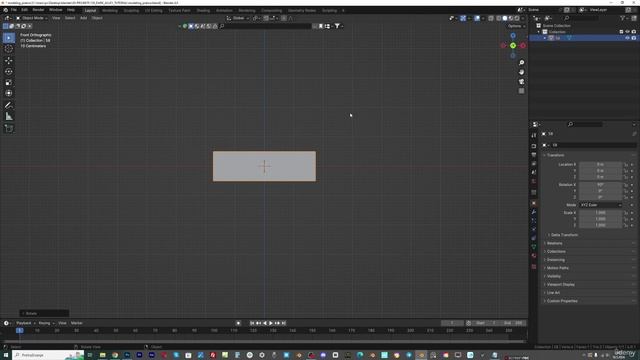
Task: Toggle Collection exclude checkbox
Action: (621, 32)
